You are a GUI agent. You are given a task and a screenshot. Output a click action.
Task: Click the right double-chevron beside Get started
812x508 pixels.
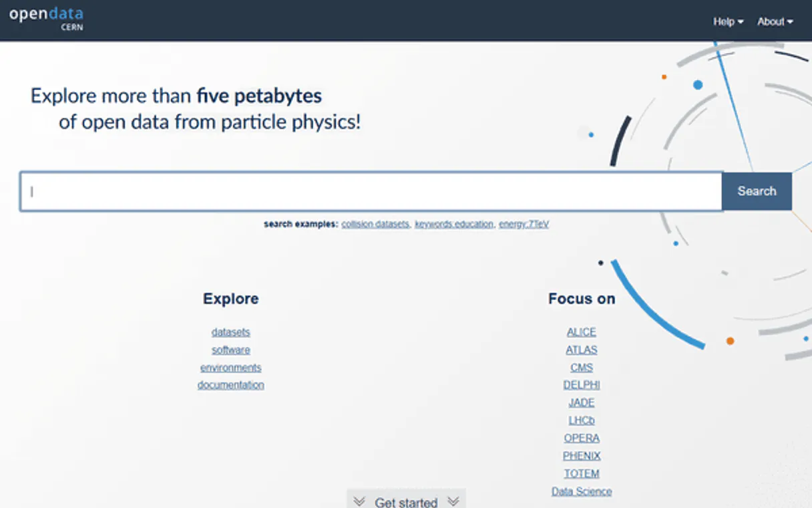[453, 501]
